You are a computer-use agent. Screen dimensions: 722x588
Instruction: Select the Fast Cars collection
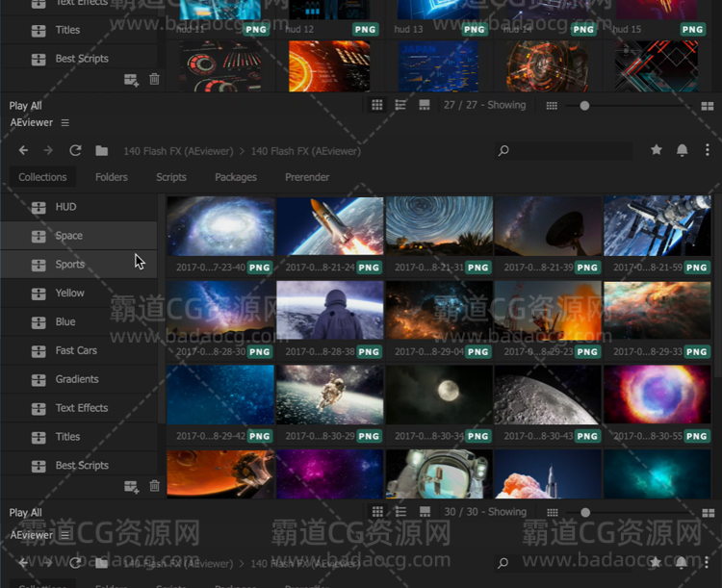(79, 350)
